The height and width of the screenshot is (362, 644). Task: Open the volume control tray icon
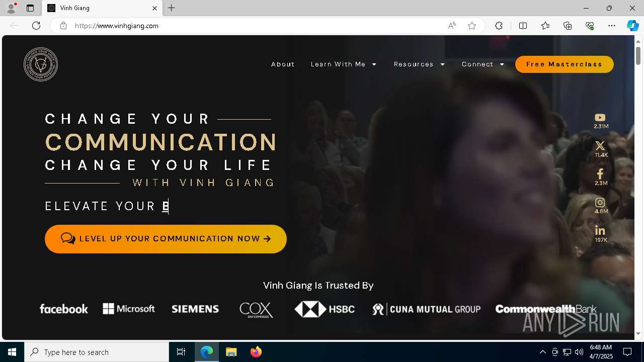click(579, 352)
